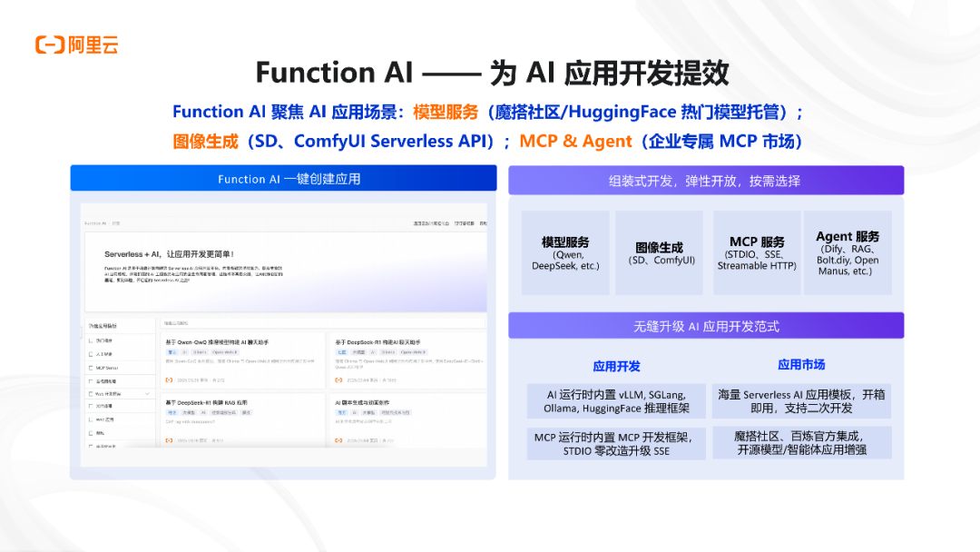The width and height of the screenshot is (980, 552).
Task: Check the 人工智能 filter checkbox
Action: coord(91,354)
